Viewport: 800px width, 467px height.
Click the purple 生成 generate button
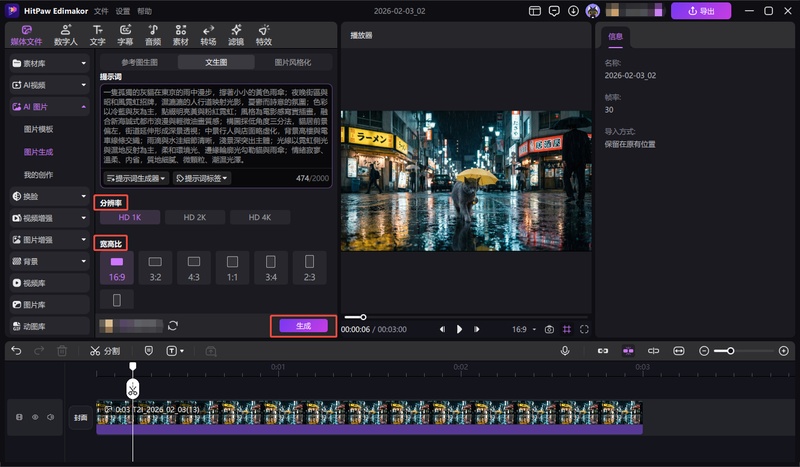click(303, 325)
